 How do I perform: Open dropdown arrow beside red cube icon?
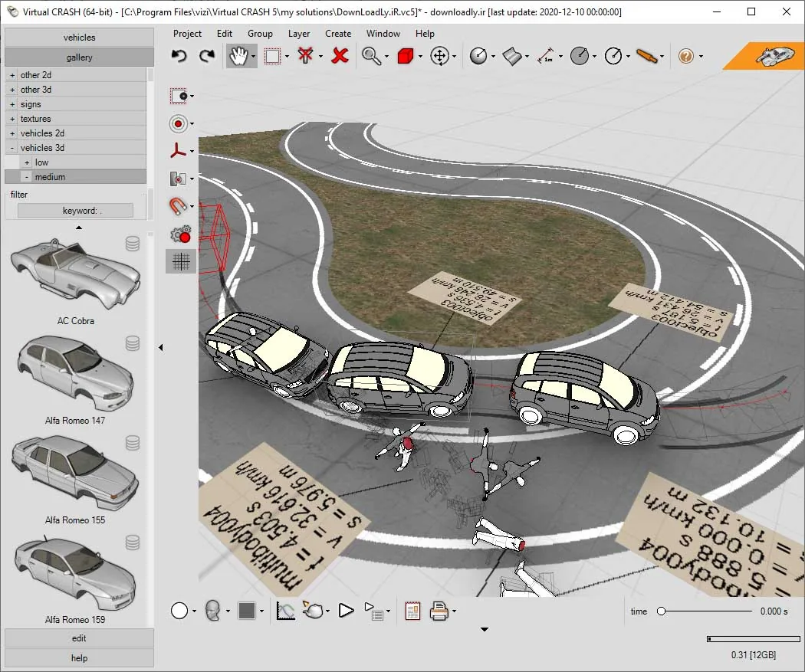420,57
